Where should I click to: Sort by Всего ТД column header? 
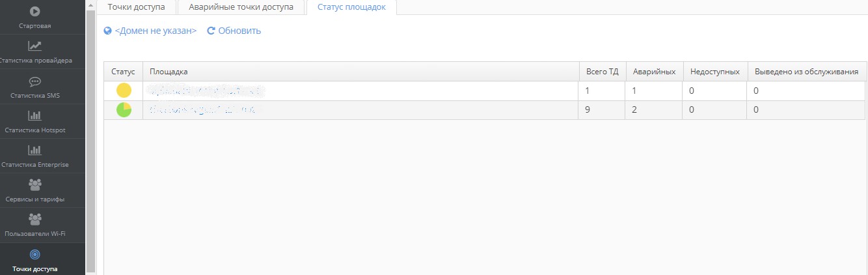click(x=602, y=72)
